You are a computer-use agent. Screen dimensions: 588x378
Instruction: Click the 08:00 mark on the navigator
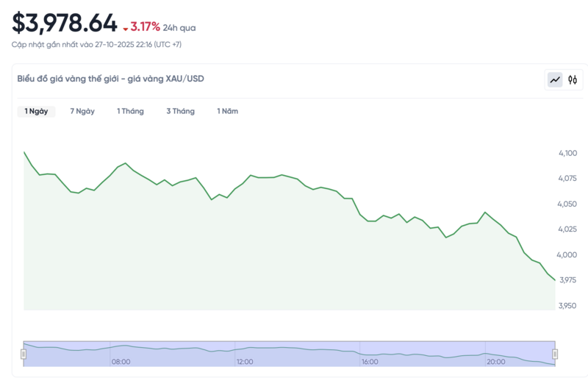click(121, 361)
